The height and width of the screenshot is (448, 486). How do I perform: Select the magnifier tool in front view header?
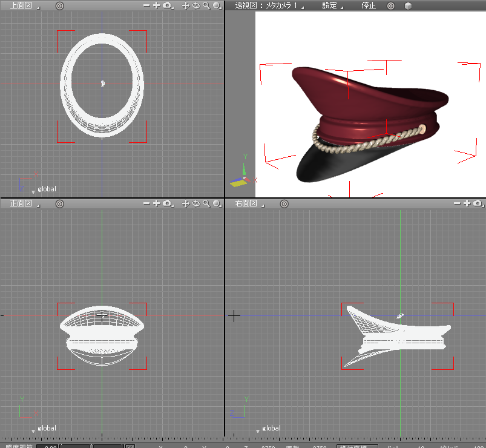click(x=206, y=203)
